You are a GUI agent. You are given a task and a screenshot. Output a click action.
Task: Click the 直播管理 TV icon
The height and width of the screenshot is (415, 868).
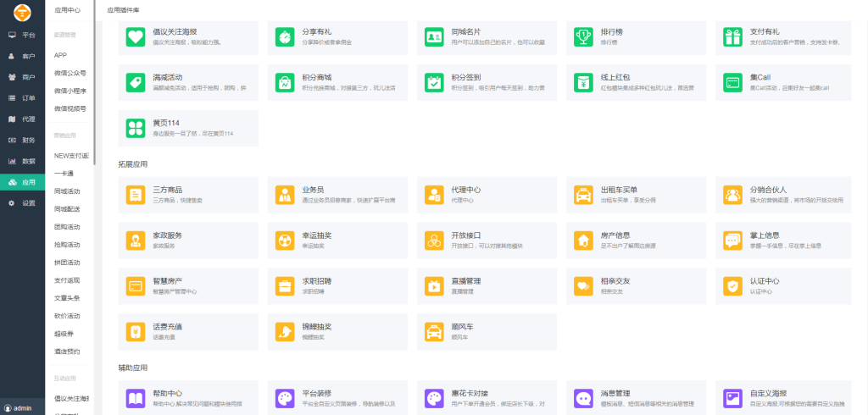tap(434, 286)
